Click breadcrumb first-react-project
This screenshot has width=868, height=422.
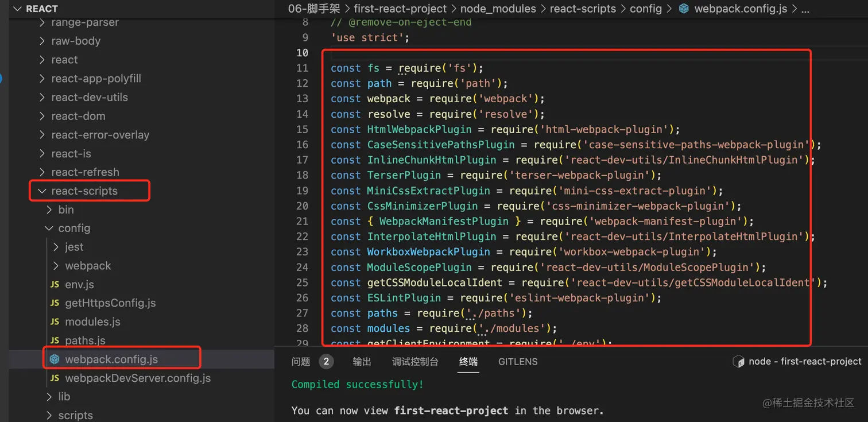[x=400, y=9]
